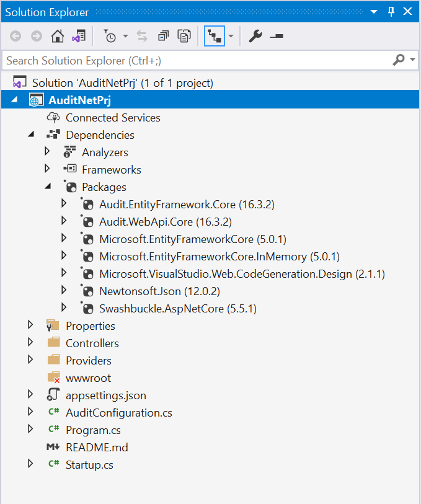
Task: Click the Back navigation arrow
Action: (16, 36)
